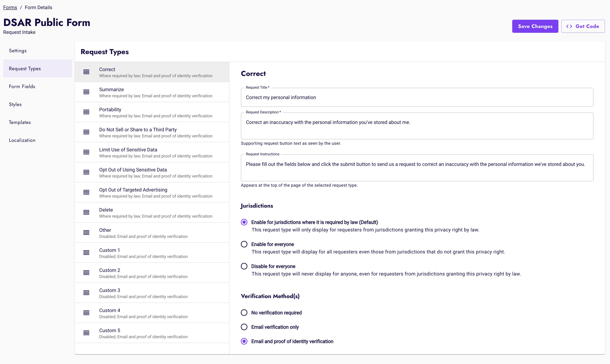Select No verification required option

click(244, 313)
